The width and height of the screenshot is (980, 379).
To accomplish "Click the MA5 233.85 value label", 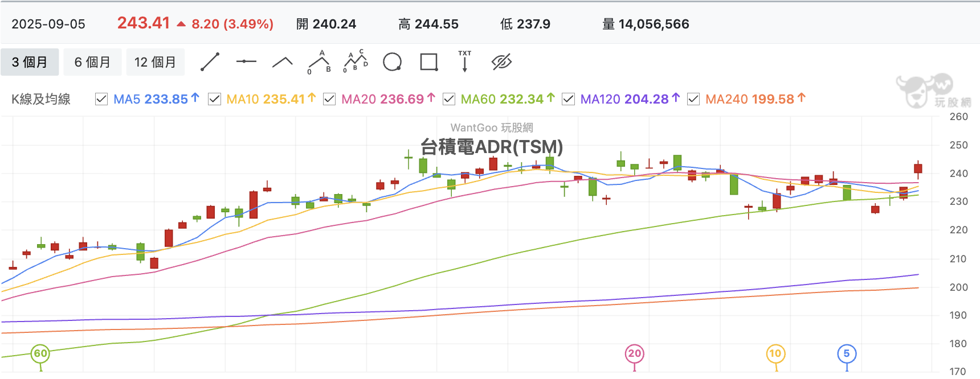I will pos(156,99).
